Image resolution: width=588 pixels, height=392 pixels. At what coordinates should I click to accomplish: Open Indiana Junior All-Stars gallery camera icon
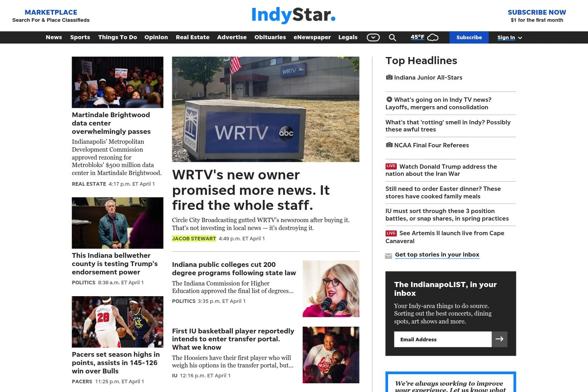(389, 77)
